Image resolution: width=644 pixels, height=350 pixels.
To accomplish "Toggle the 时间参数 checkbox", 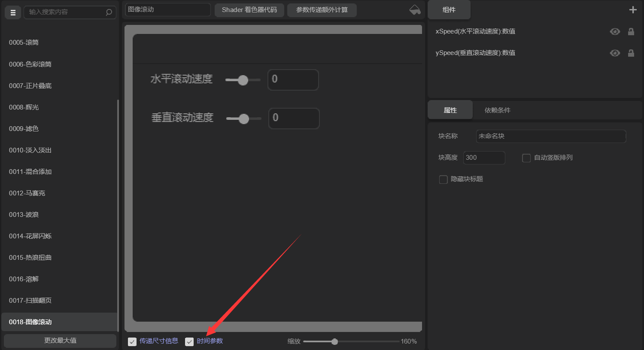I will coord(189,341).
